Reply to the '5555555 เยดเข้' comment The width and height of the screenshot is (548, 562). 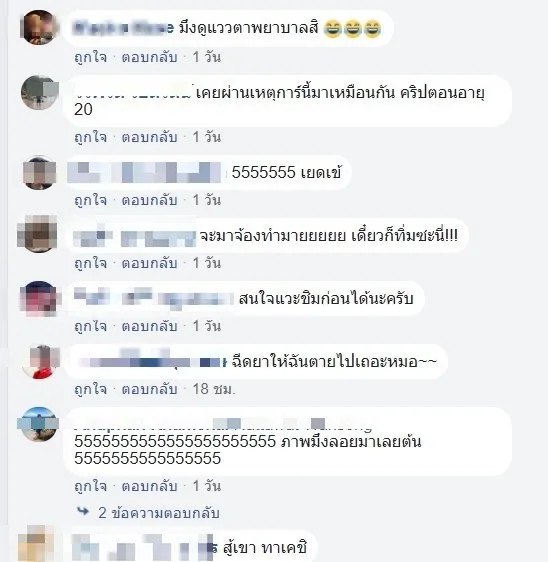[x=149, y=200]
